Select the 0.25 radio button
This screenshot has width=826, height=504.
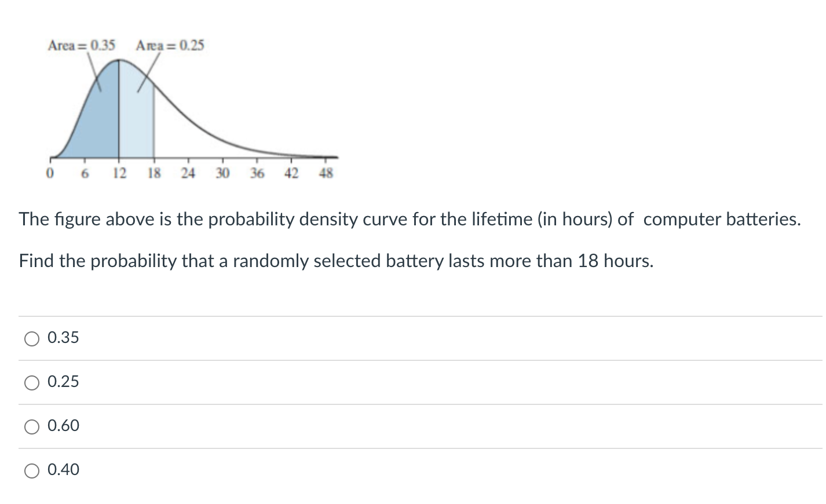32,382
